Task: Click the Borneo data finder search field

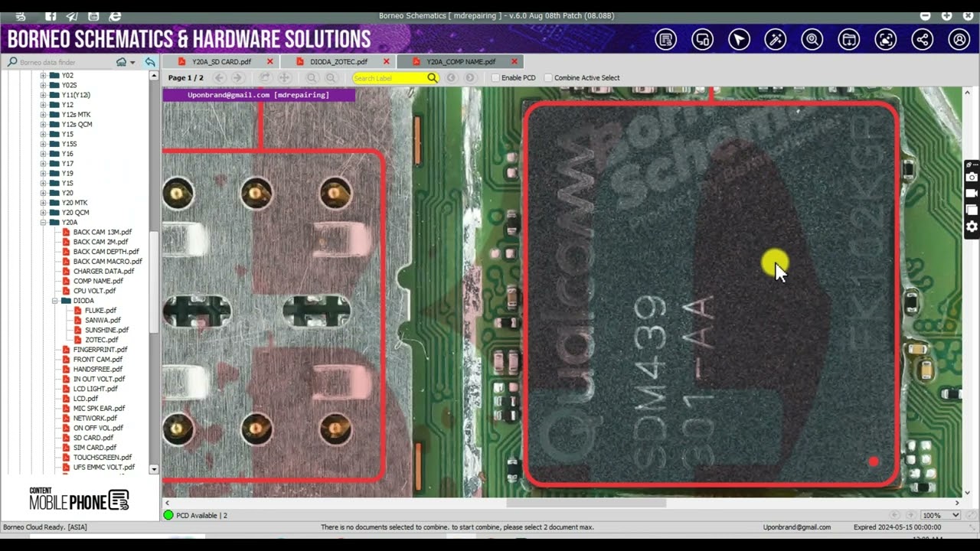Action: coord(65,62)
